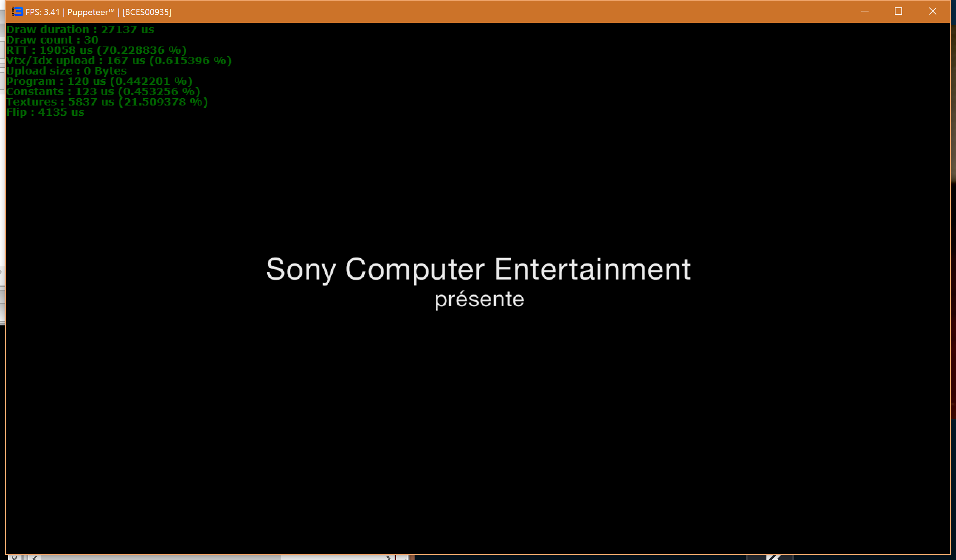The height and width of the screenshot is (560, 956).
Task: Select the Program timing overlay line
Action: click(99, 81)
